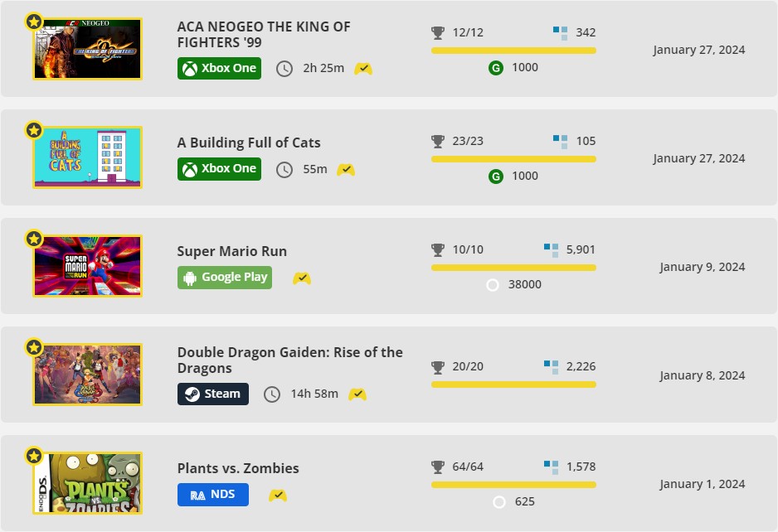The image size is (778, 532).
Task: Click the blue squares icon beside 2,226
Action: click(x=552, y=367)
